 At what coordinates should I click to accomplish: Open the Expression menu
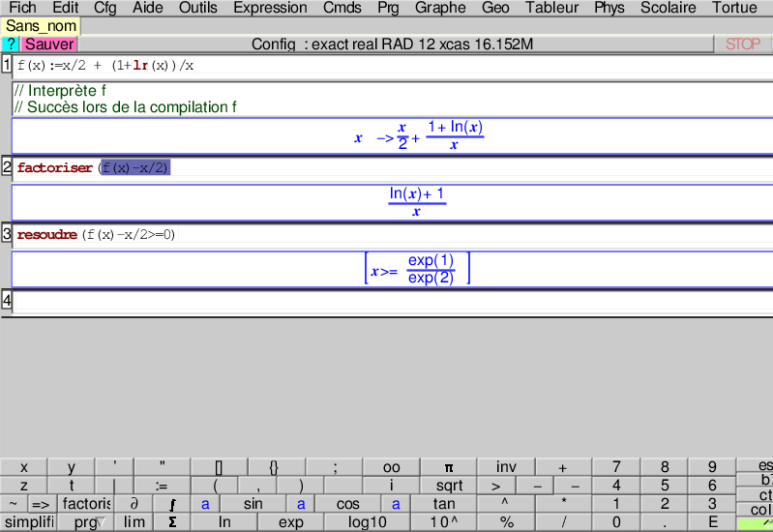[x=270, y=8]
